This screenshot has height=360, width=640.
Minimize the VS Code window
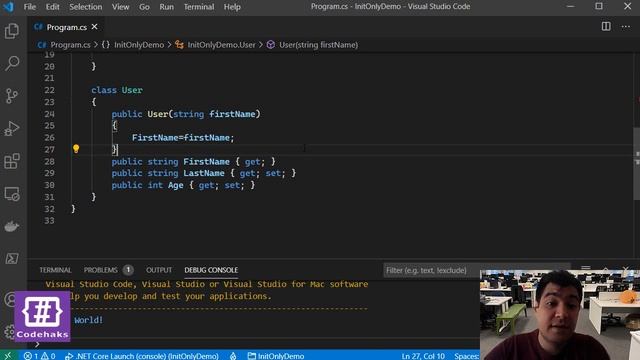click(571, 6)
